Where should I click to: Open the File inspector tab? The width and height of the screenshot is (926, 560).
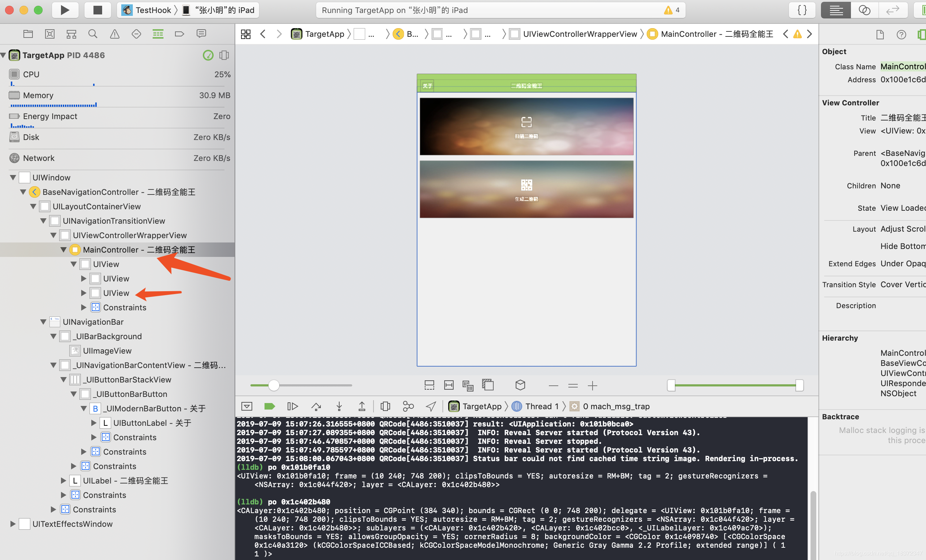880,35
